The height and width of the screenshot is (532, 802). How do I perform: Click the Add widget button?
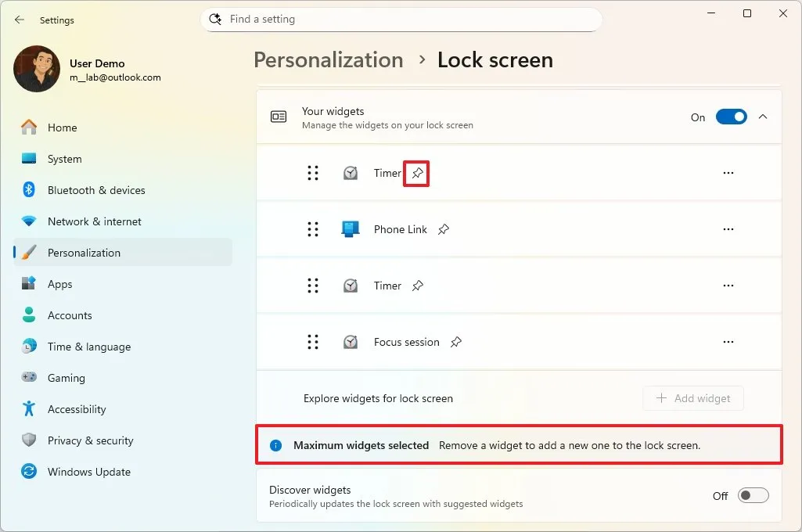tap(693, 398)
